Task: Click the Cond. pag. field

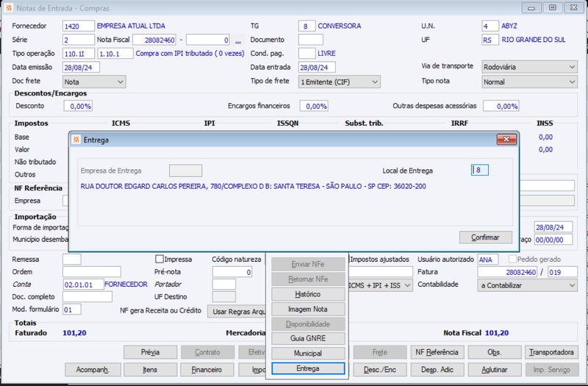Action: (x=306, y=53)
